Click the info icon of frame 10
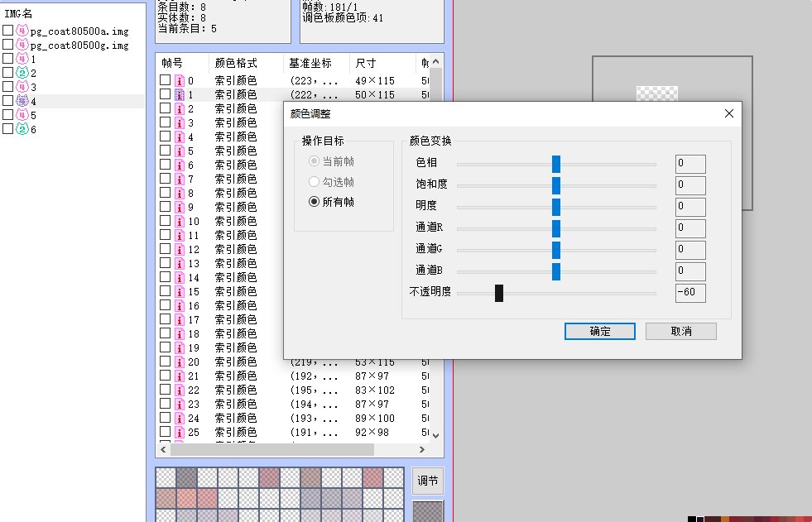 coord(179,222)
